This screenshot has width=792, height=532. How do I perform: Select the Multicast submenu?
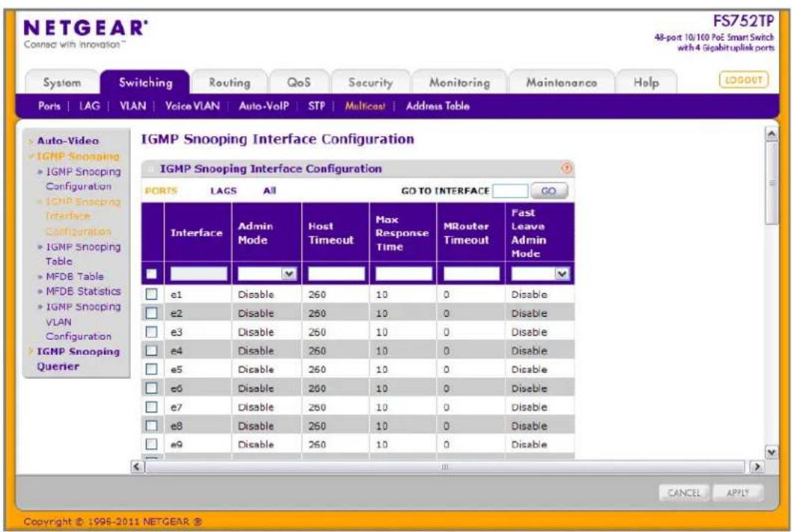pyautogui.click(x=365, y=106)
